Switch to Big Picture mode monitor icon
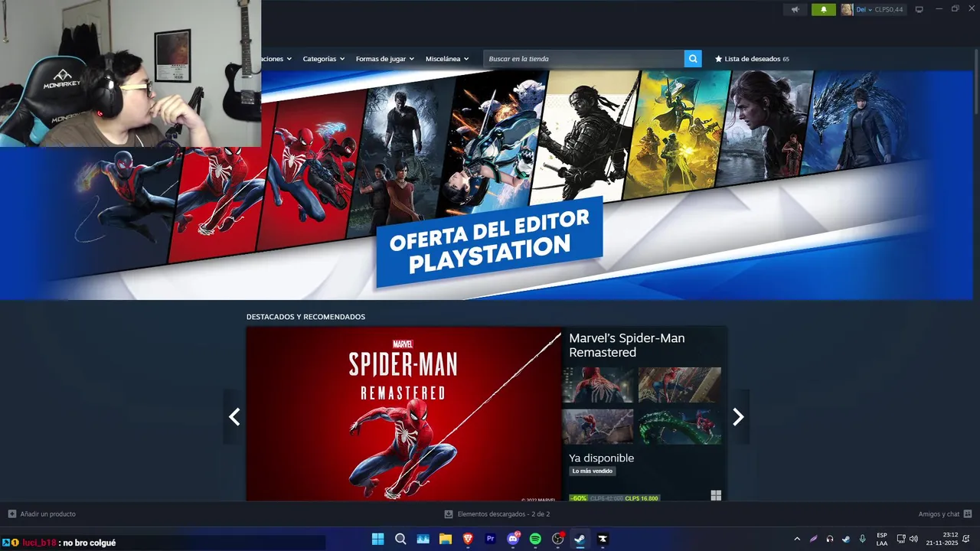 click(919, 9)
